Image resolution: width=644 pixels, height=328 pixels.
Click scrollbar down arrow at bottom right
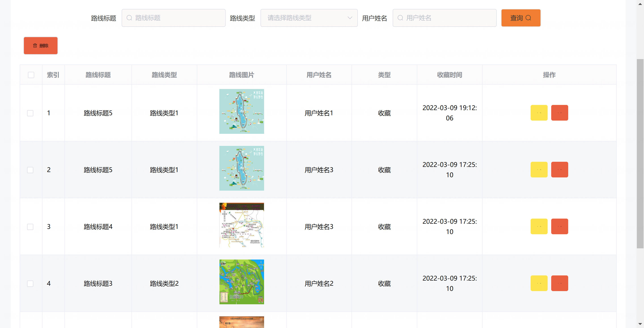coord(640,324)
